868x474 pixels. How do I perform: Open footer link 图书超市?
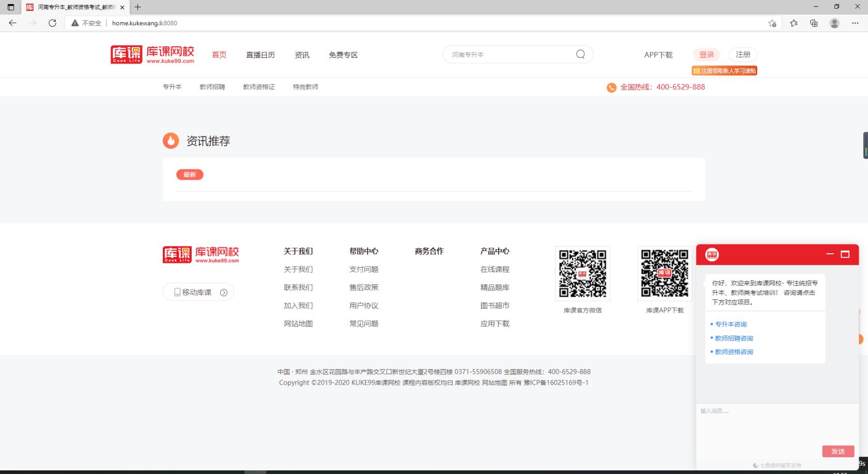(495, 305)
